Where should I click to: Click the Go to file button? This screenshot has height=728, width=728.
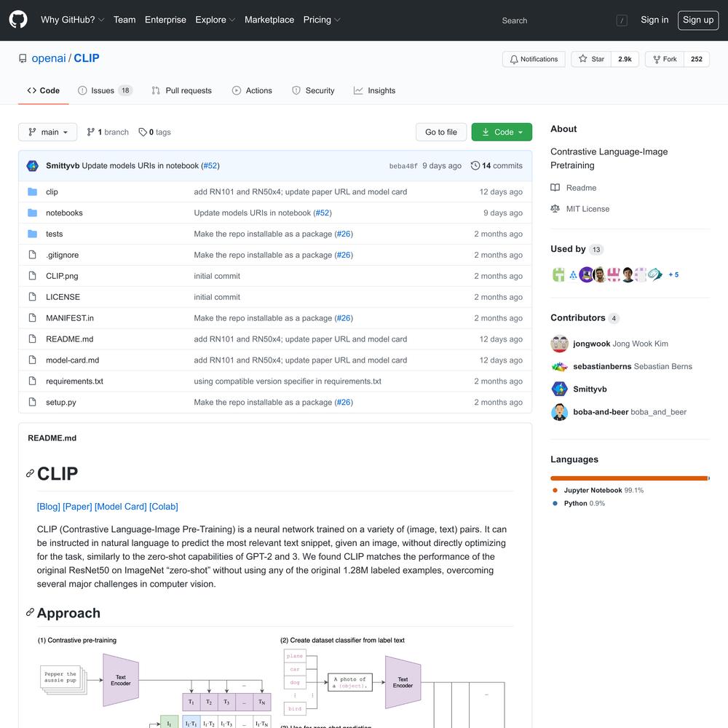tap(441, 132)
